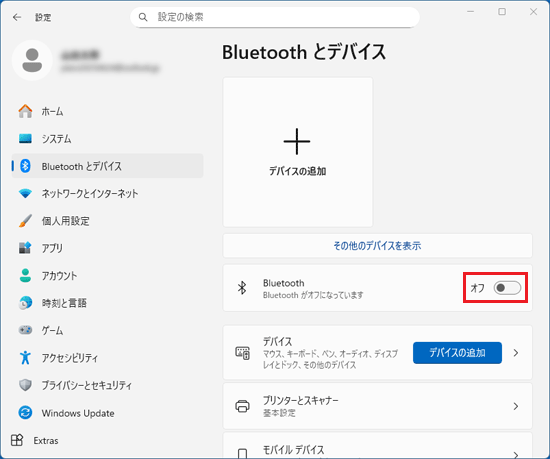This screenshot has height=459, width=550.
Task: Go to 時刻と言語 settings
Action: (x=107, y=303)
